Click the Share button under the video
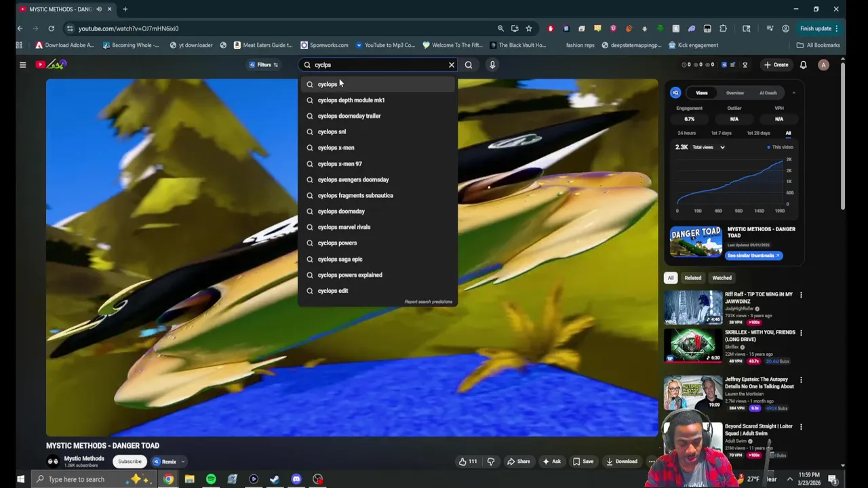Image resolution: width=868 pixels, height=488 pixels. click(x=518, y=462)
